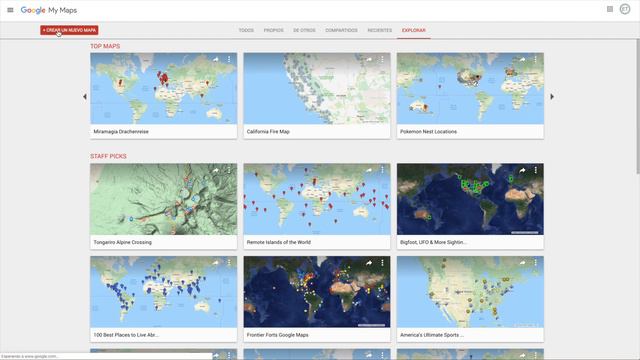The width and height of the screenshot is (640, 360).
Task: Share the Pokemon Nest Locations map
Action: (x=522, y=60)
